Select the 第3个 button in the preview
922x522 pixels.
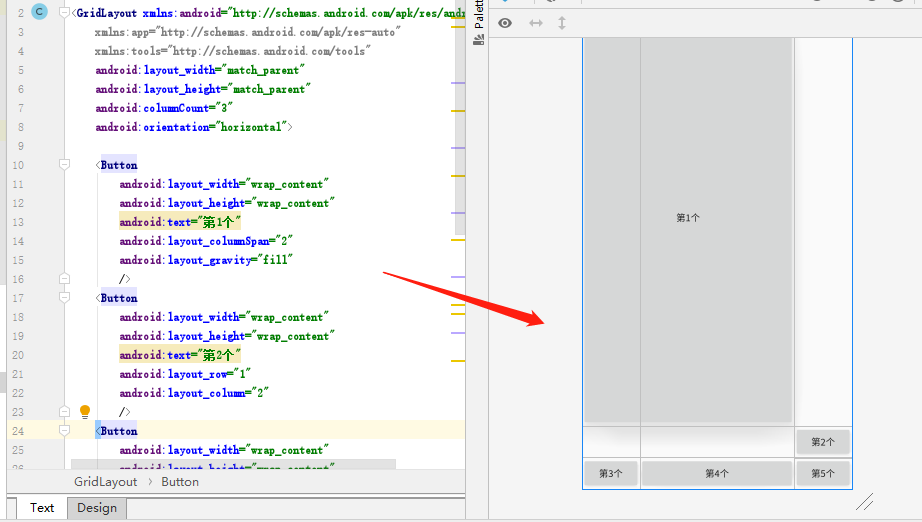[x=611, y=473]
